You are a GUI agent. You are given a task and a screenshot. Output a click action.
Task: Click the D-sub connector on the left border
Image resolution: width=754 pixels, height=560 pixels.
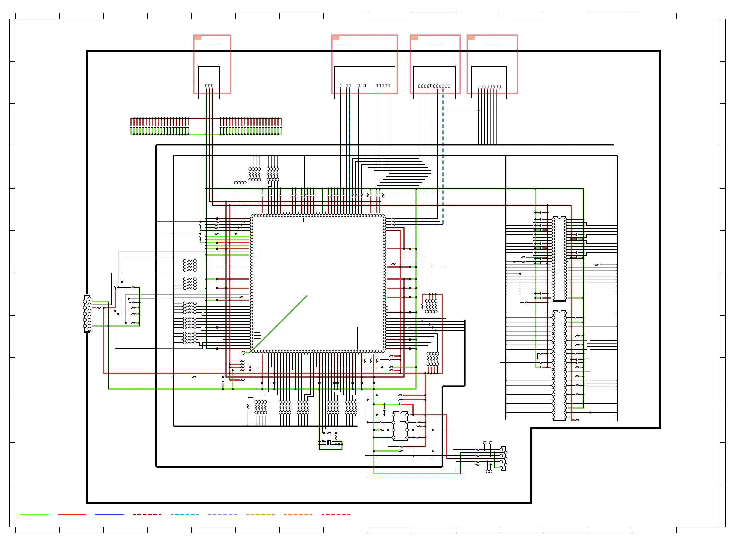click(x=87, y=314)
